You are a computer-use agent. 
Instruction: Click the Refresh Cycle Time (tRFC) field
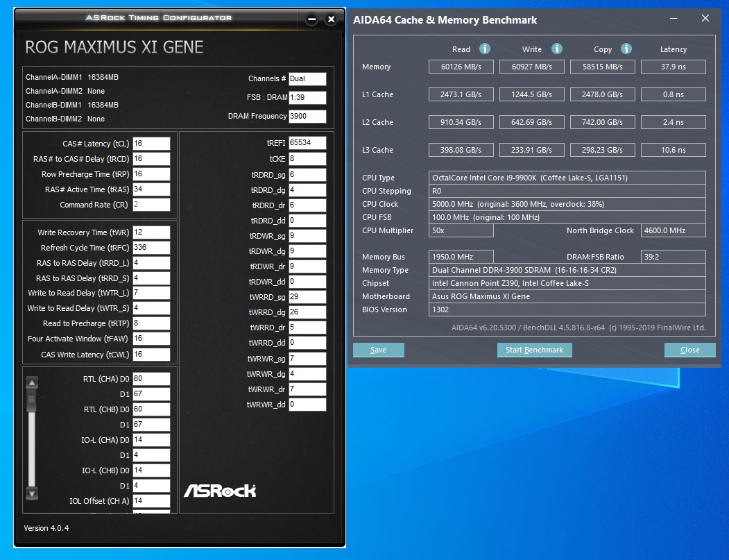point(151,248)
